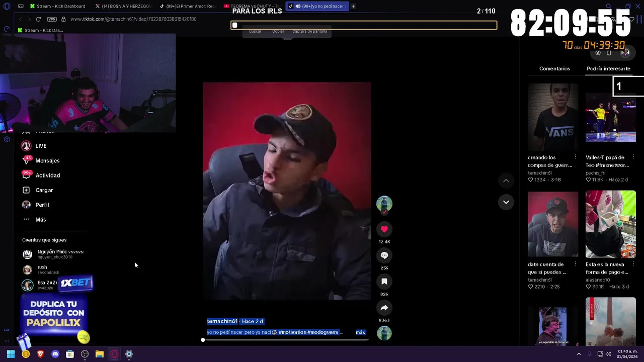Go to the next video with down chevron

coord(506,202)
